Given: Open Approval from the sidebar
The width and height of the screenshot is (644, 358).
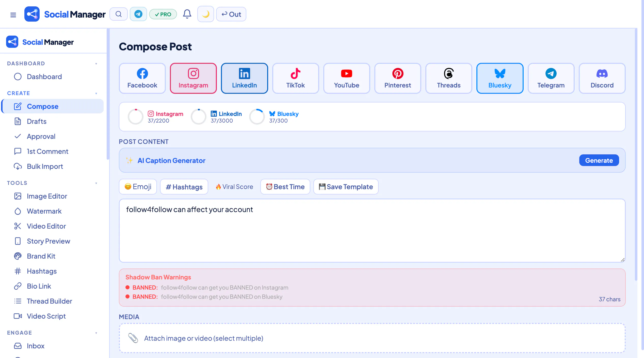Looking at the screenshot, I should click(x=53, y=136).
